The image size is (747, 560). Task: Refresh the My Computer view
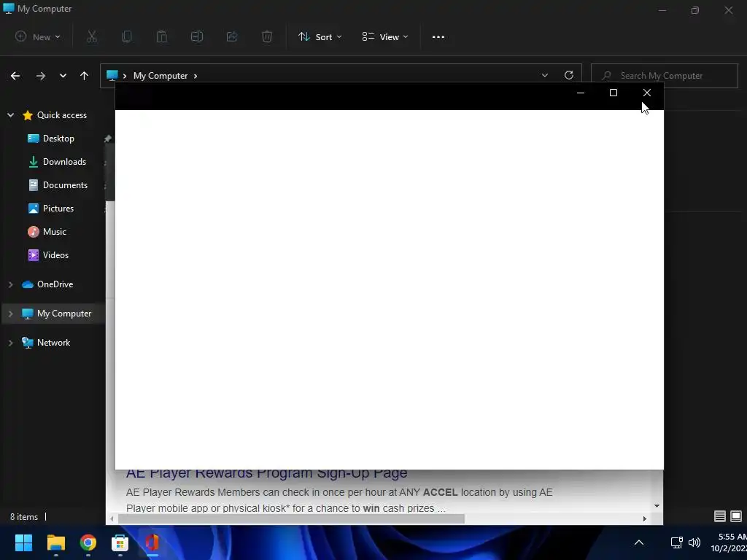pos(569,75)
